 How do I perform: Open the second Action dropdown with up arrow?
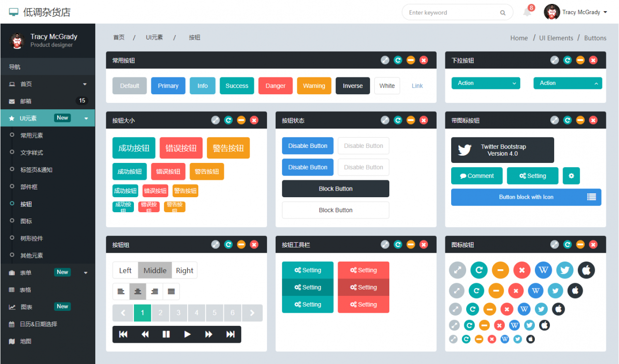568,83
